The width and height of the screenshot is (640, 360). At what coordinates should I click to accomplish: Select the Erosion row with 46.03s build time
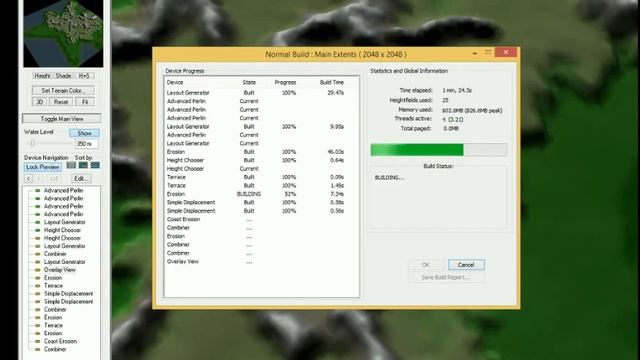[x=261, y=152]
